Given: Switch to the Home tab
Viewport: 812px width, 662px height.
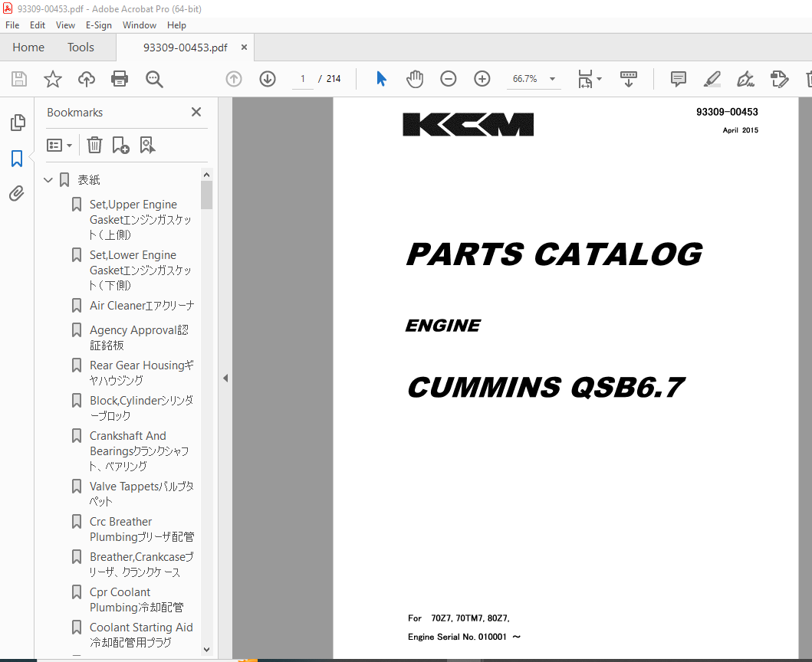Looking at the screenshot, I should point(28,47).
